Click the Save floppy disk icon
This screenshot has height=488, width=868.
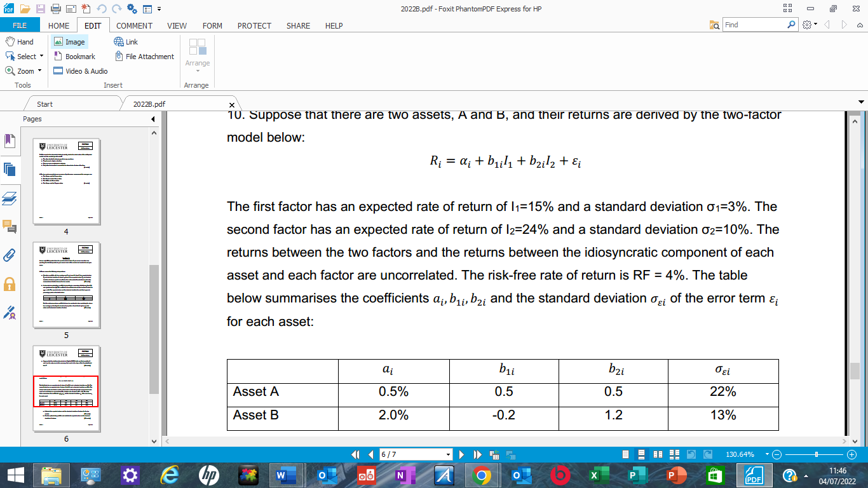[x=41, y=9]
